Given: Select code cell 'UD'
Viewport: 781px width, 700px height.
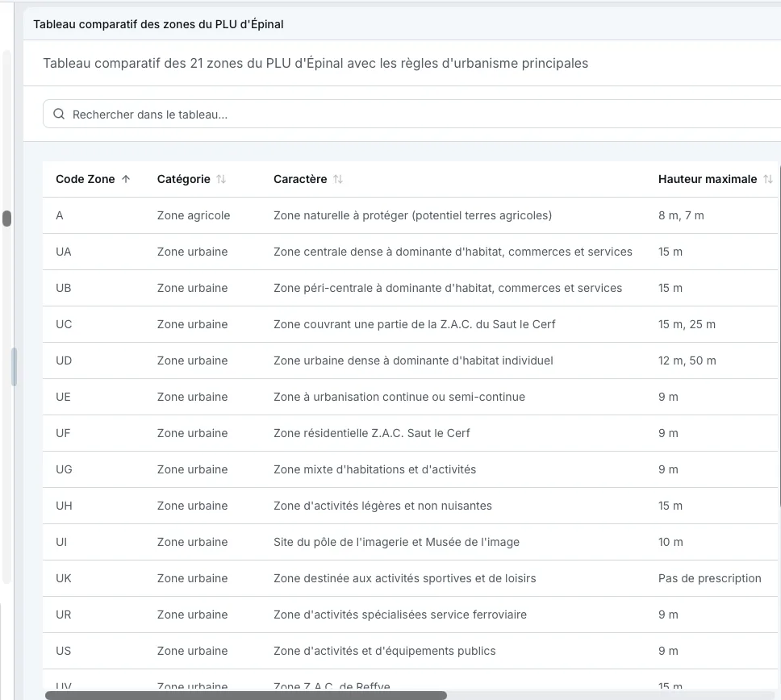Looking at the screenshot, I should pos(64,361).
